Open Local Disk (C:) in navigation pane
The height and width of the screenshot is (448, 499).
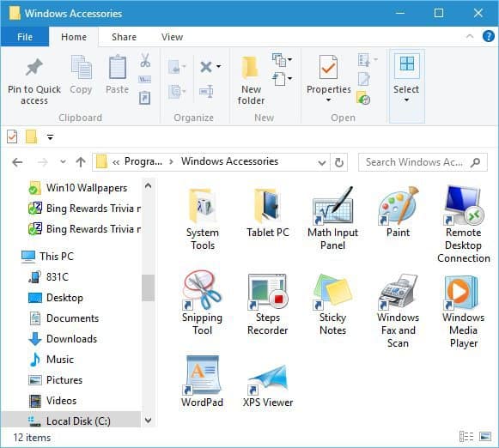pos(70,421)
